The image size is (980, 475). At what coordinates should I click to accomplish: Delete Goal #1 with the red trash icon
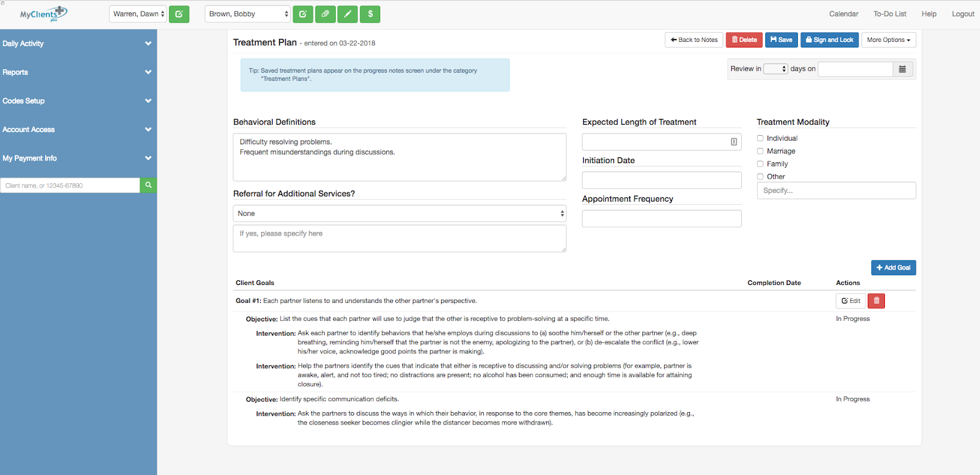(876, 301)
